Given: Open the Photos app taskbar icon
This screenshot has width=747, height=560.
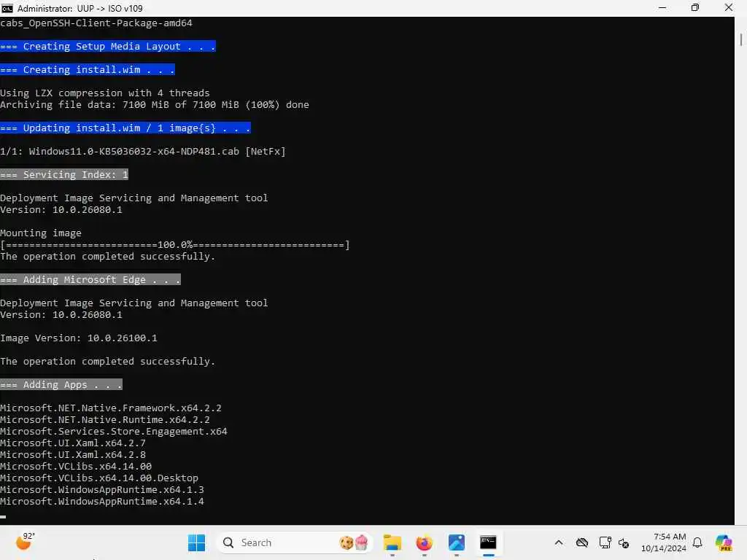Looking at the screenshot, I should [456, 542].
